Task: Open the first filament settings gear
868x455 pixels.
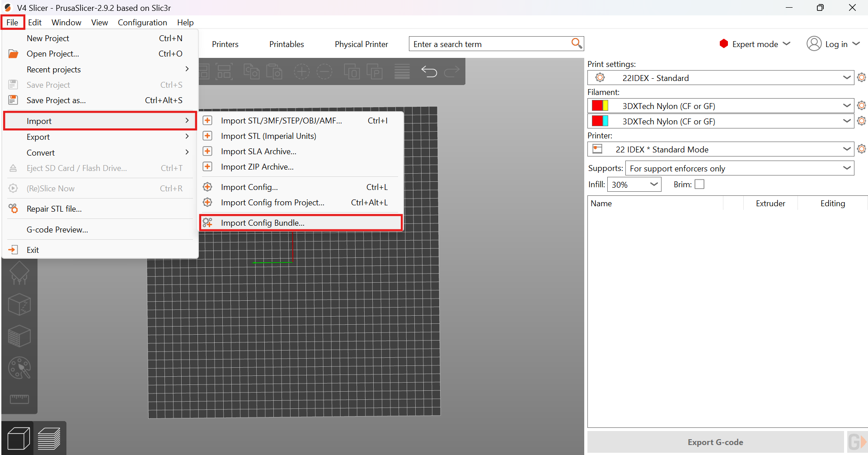Action: tap(862, 105)
